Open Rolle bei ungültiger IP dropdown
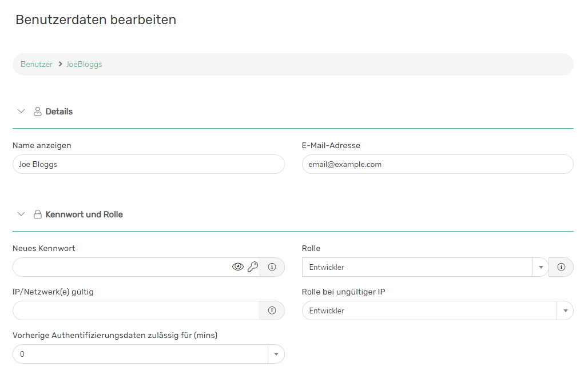This screenshot has height=382, width=588. click(x=565, y=311)
